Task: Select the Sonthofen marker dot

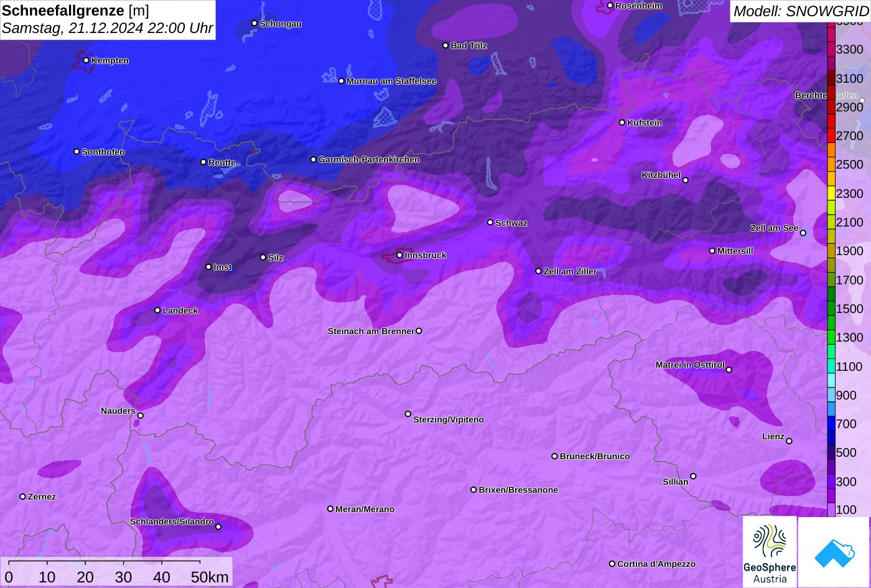Action: (x=77, y=152)
